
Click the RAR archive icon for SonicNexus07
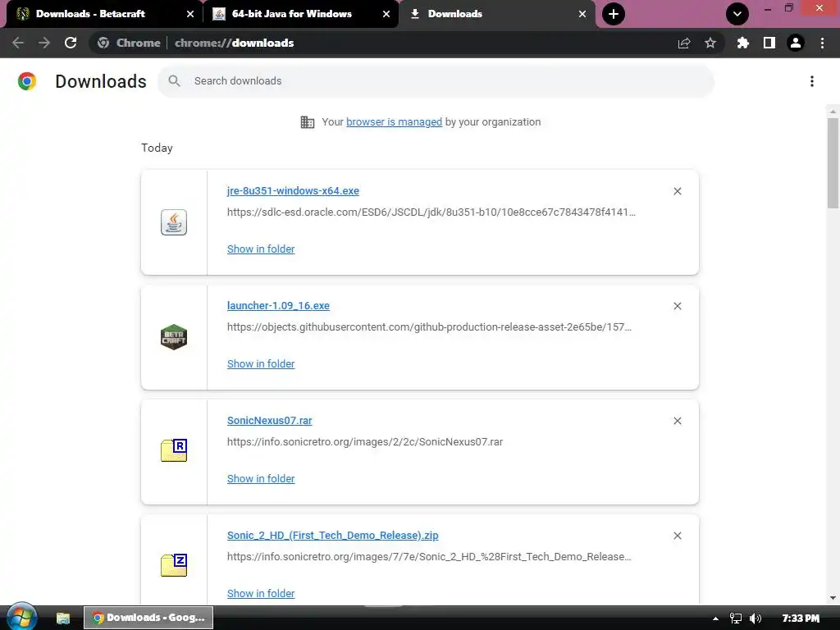click(174, 450)
